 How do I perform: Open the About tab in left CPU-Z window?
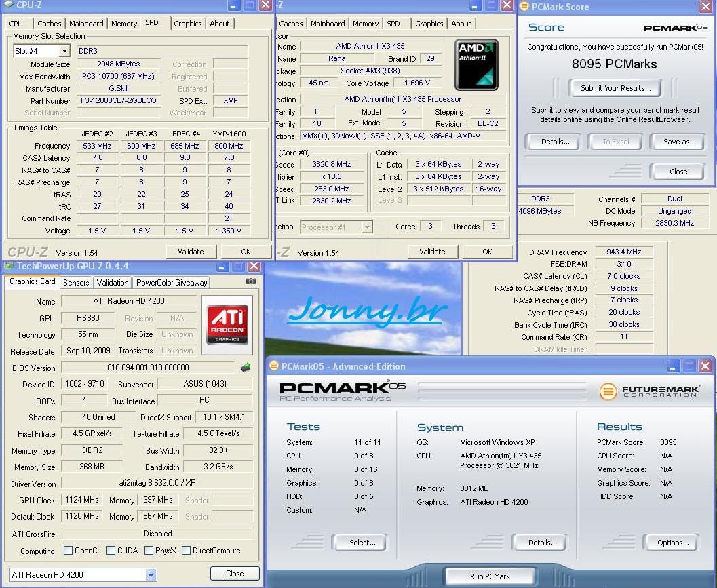click(220, 24)
